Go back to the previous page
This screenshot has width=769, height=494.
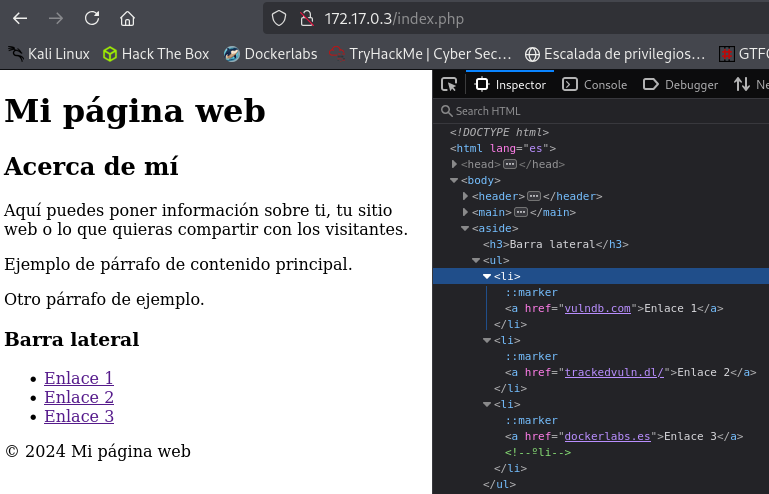20,19
